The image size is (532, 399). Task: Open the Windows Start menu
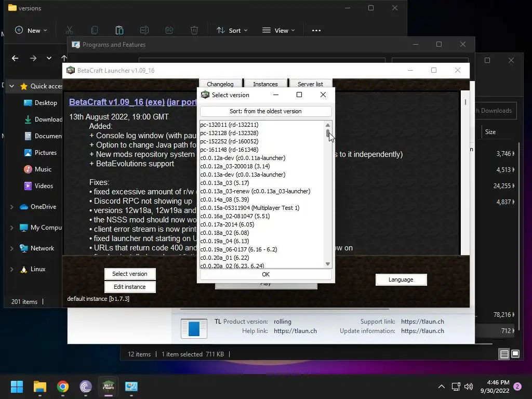pos(17,387)
